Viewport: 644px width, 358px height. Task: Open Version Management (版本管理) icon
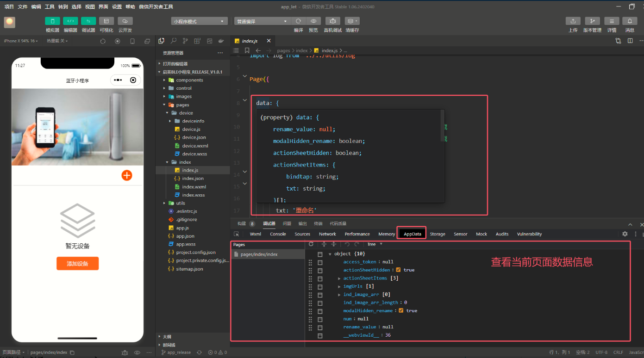(592, 21)
